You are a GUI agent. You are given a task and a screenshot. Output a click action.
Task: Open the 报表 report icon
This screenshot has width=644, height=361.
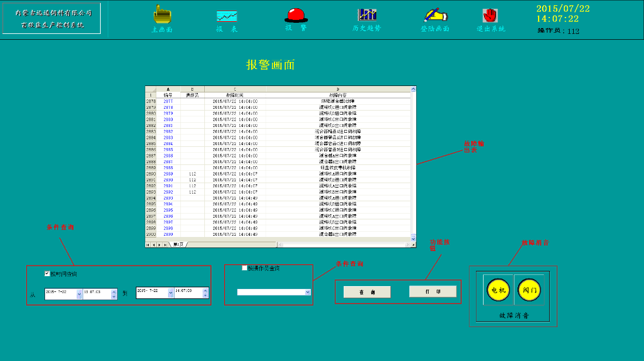[x=227, y=16]
